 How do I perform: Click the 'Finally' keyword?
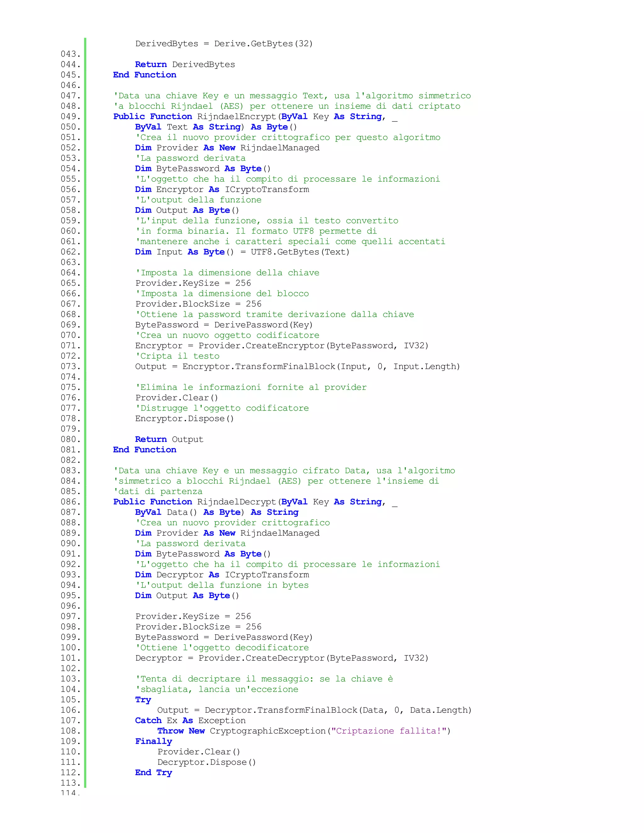[x=154, y=741]
